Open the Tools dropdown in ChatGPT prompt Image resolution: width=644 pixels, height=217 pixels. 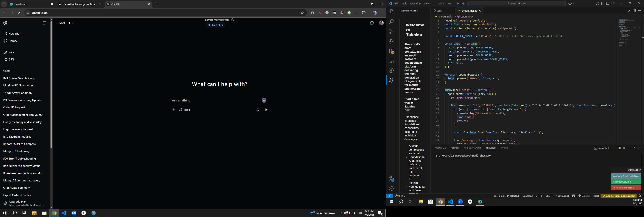(185, 110)
